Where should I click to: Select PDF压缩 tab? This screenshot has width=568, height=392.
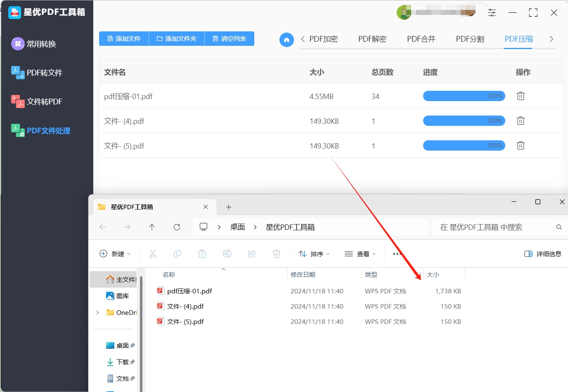point(519,39)
